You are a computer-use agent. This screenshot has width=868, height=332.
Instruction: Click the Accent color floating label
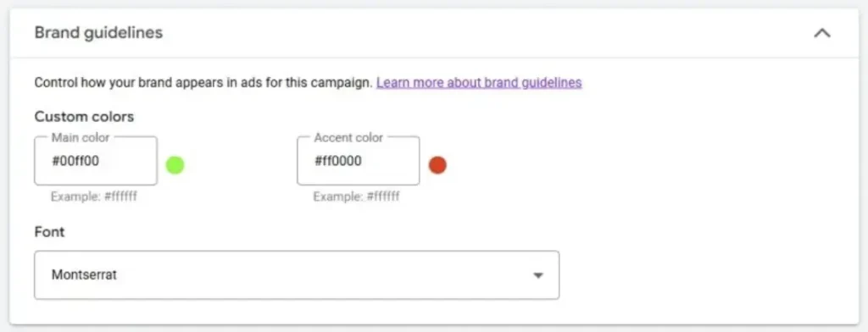click(x=348, y=137)
